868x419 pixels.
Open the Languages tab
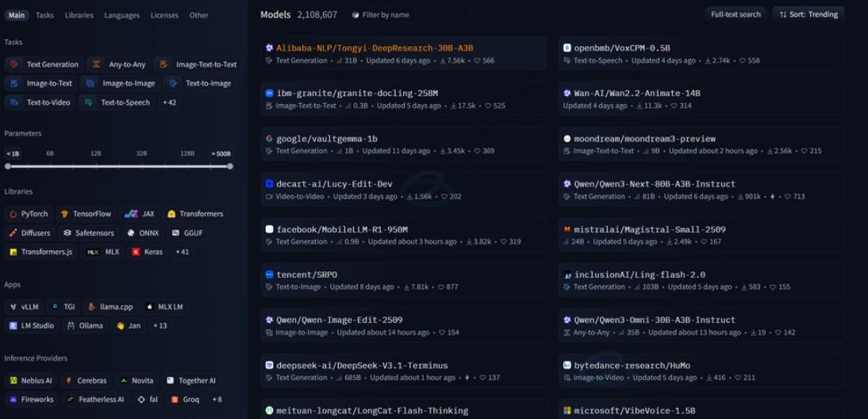point(121,15)
